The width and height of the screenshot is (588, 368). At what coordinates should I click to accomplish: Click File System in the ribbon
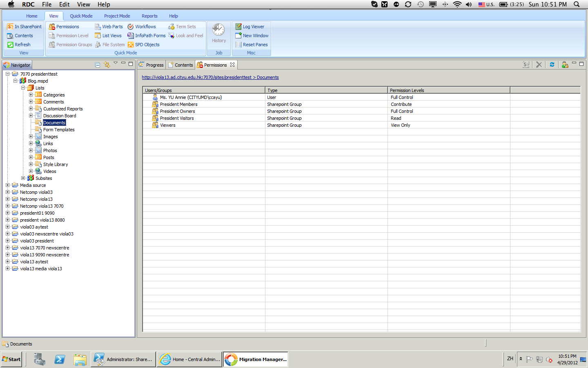pos(109,45)
